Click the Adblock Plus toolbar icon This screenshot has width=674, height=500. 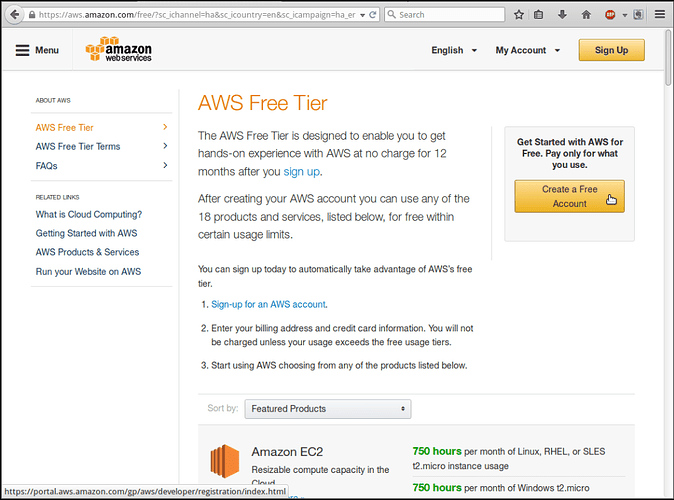[x=610, y=15]
